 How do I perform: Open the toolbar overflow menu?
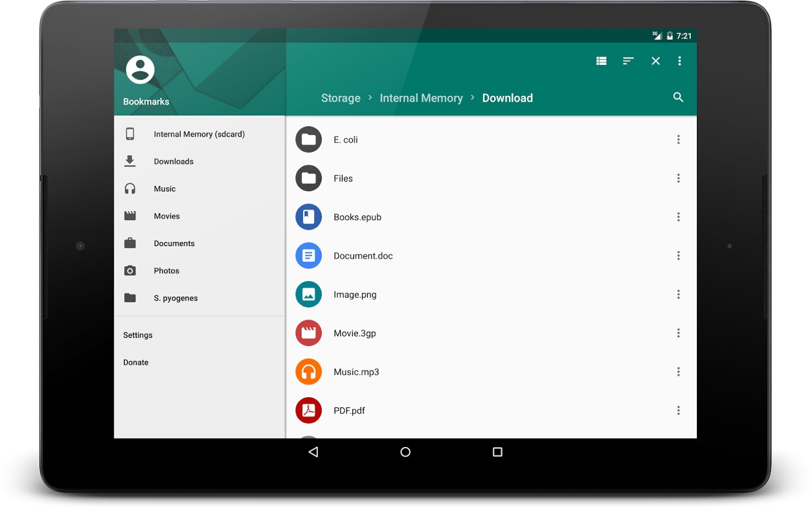(x=679, y=61)
